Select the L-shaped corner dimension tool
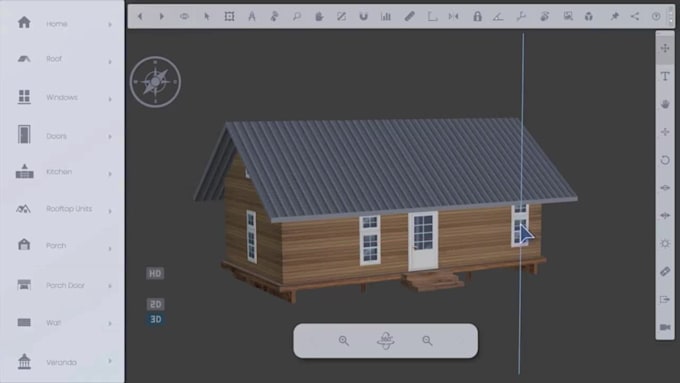Screen dimensions: 680x383 (432, 16)
